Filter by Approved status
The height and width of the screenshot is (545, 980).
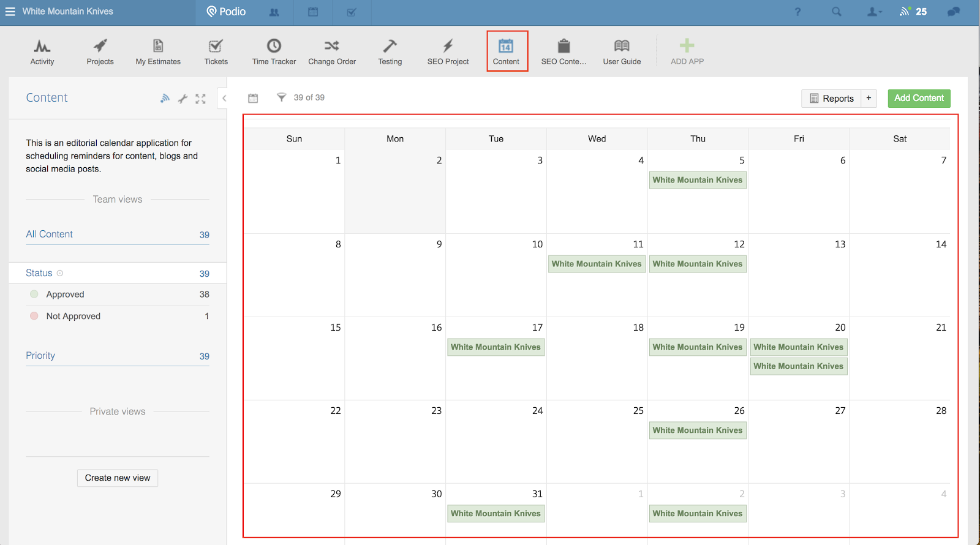click(118, 295)
